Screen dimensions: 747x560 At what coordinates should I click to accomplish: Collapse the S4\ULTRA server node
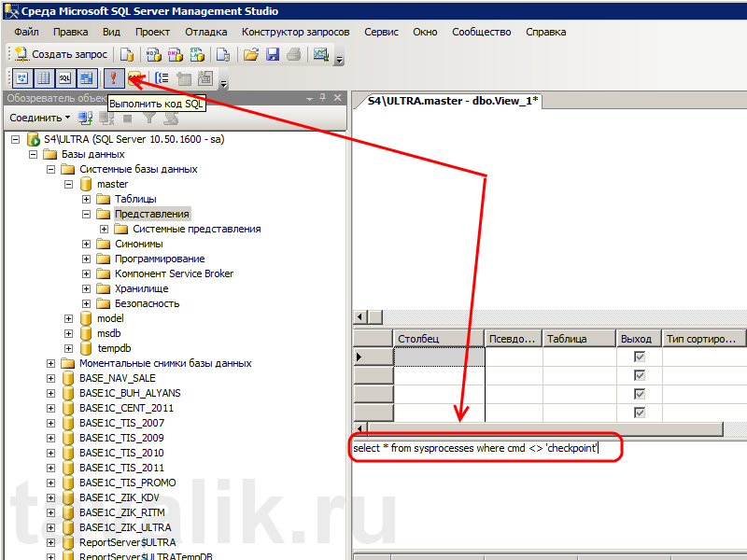pyautogui.click(x=16, y=139)
